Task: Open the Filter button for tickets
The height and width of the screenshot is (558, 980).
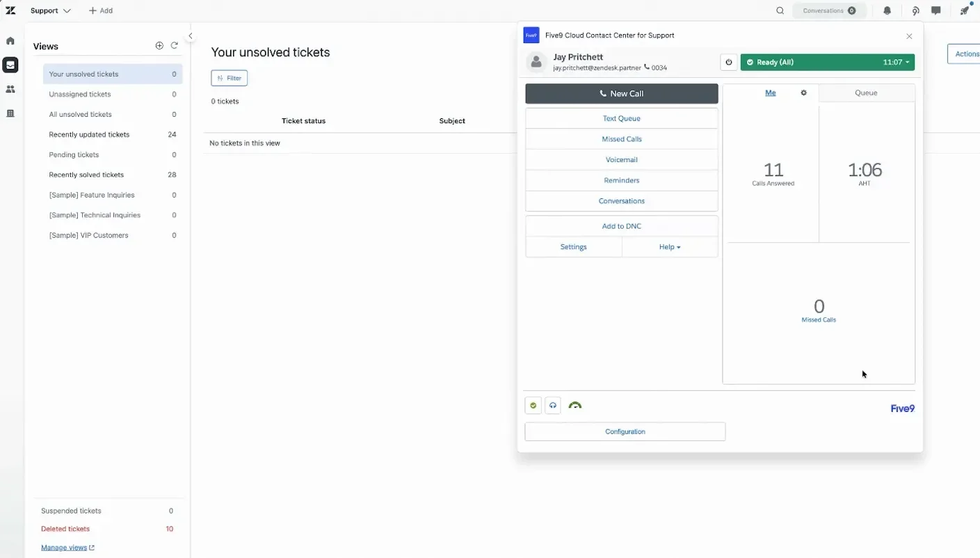Action: pos(230,78)
